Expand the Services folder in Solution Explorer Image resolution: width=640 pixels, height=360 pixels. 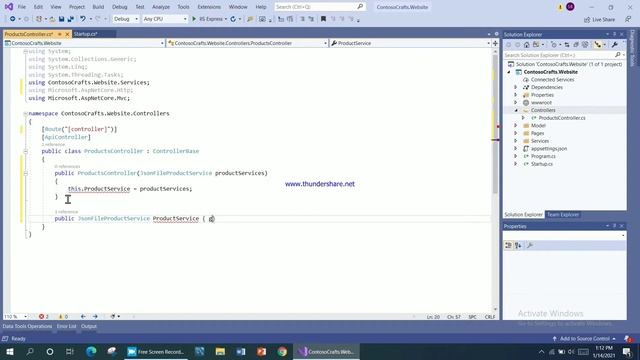pyautogui.click(x=516, y=141)
